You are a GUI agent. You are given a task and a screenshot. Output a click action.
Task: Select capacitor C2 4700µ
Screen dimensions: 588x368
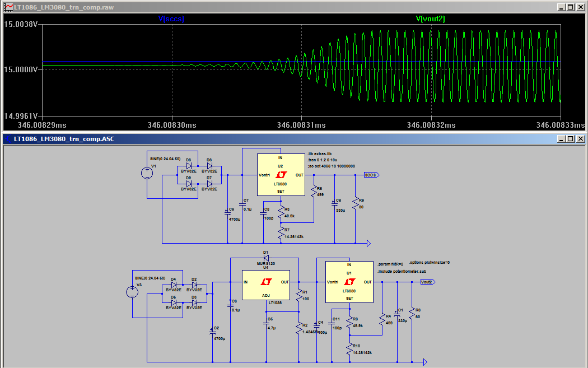tap(212, 332)
